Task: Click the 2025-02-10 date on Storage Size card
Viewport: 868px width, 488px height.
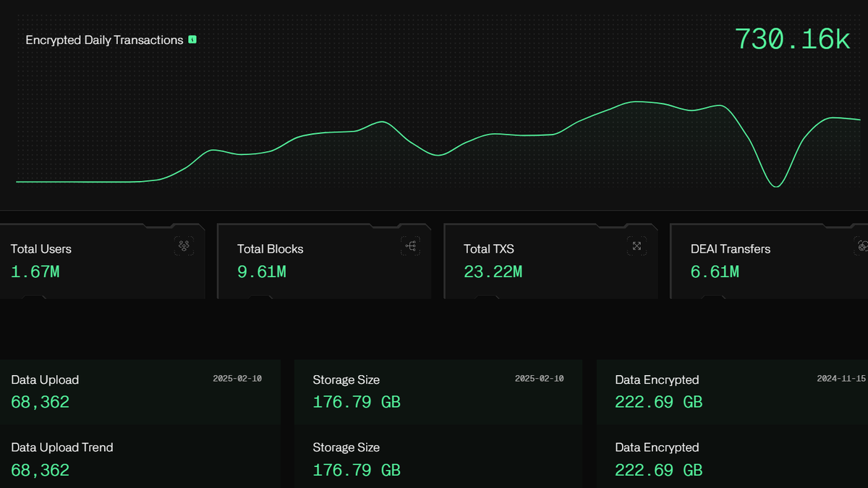Action: tap(539, 379)
